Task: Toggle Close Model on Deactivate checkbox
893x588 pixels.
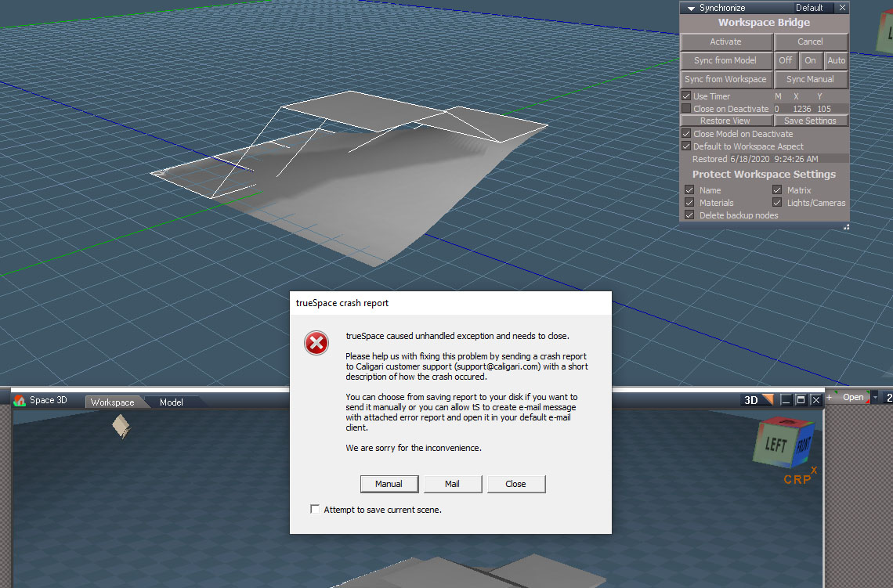Action: pyautogui.click(x=686, y=134)
